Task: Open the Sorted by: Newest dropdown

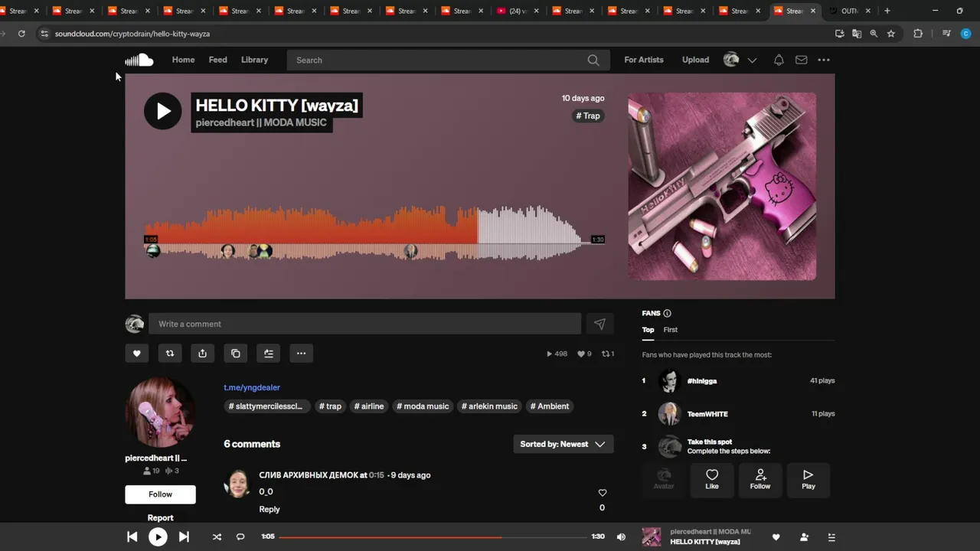Action: click(x=563, y=444)
